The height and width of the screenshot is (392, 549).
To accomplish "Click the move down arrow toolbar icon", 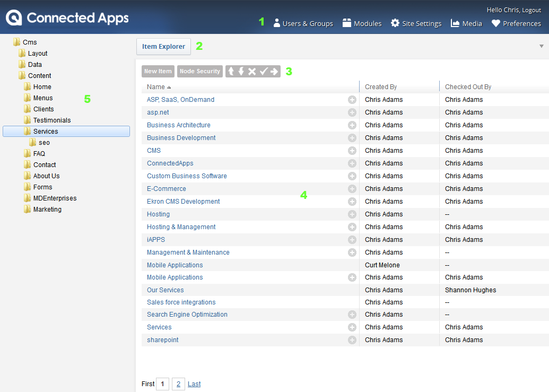I will pos(241,72).
